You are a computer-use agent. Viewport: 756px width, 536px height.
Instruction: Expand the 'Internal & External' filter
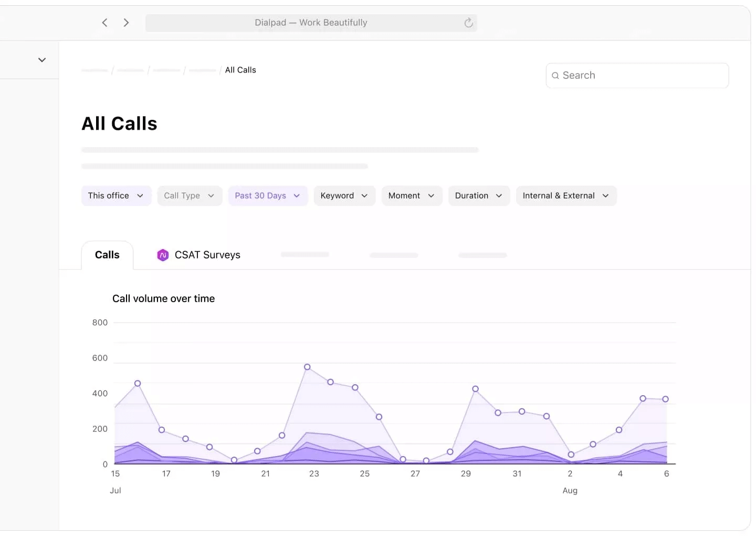[566, 195]
